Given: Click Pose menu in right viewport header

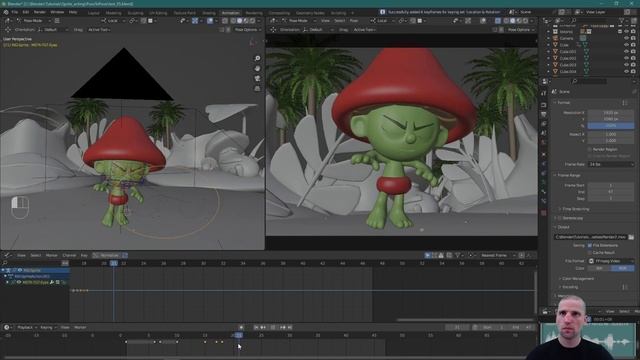Looking at the screenshot, I should click(354, 20).
